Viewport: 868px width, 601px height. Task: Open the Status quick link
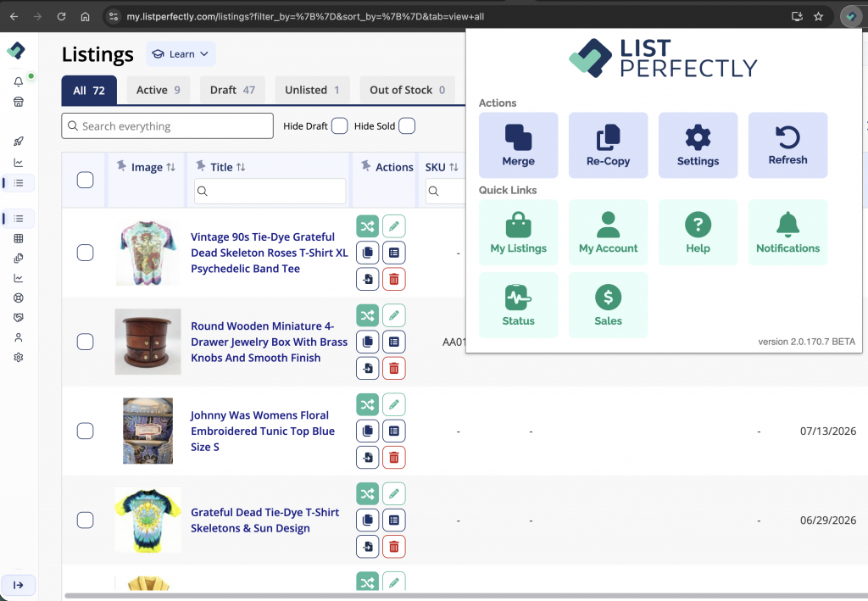(518, 305)
